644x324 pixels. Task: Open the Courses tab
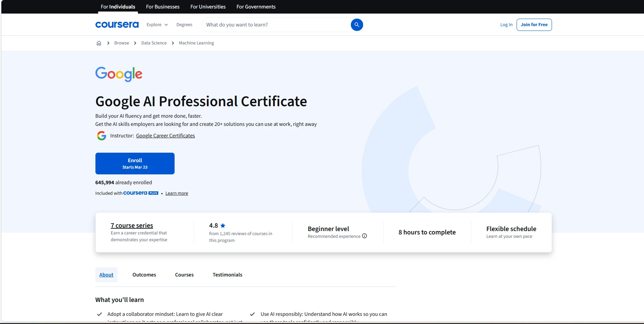click(184, 274)
